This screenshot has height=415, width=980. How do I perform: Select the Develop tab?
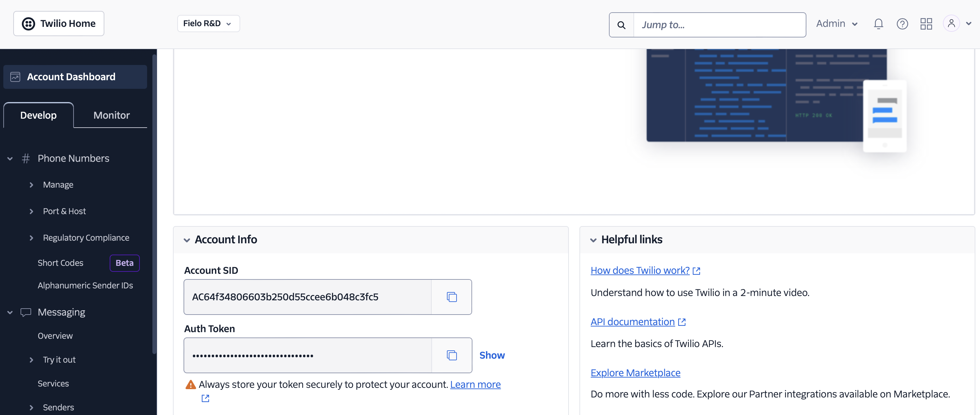pyautogui.click(x=38, y=115)
